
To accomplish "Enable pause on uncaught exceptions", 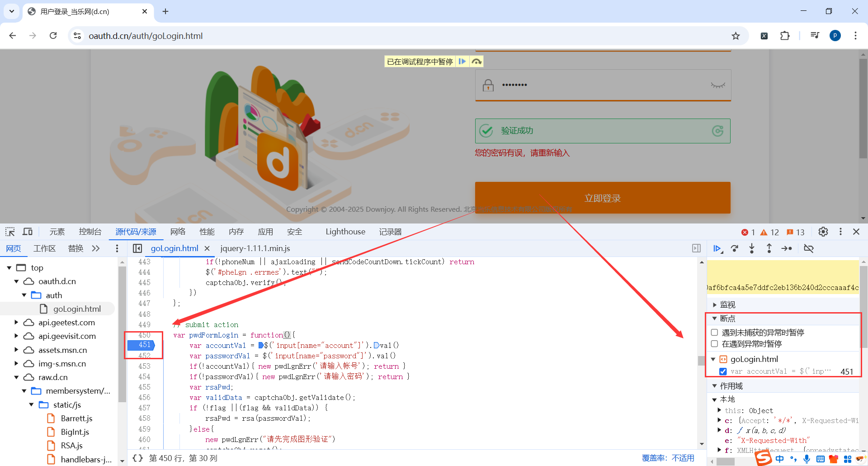I will [714, 333].
